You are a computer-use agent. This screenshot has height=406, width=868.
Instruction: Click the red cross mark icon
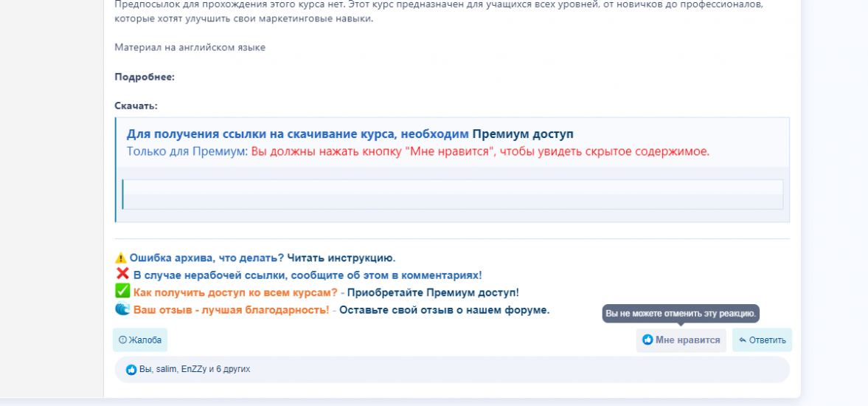pyautogui.click(x=122, y=274)
